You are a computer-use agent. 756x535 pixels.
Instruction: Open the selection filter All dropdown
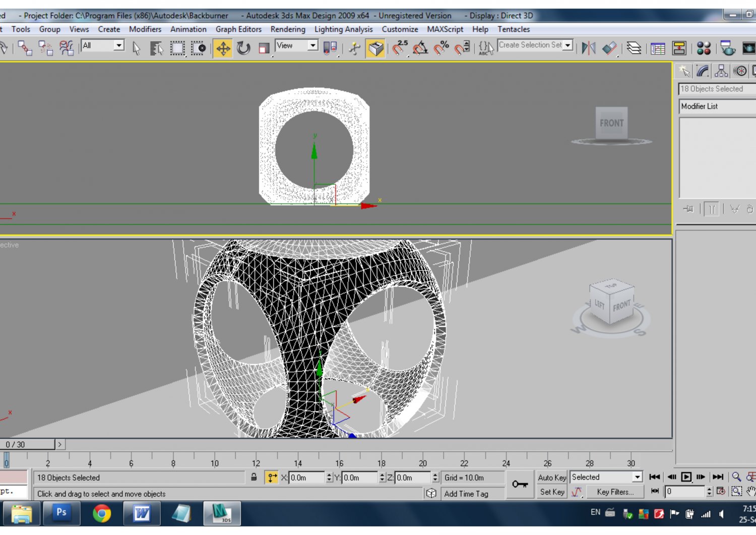click(x=119, y=45)
